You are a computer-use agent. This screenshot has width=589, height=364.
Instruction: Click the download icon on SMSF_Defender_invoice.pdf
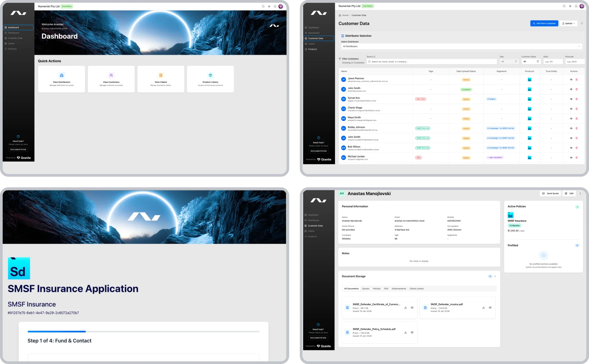[x=484, y=308]
